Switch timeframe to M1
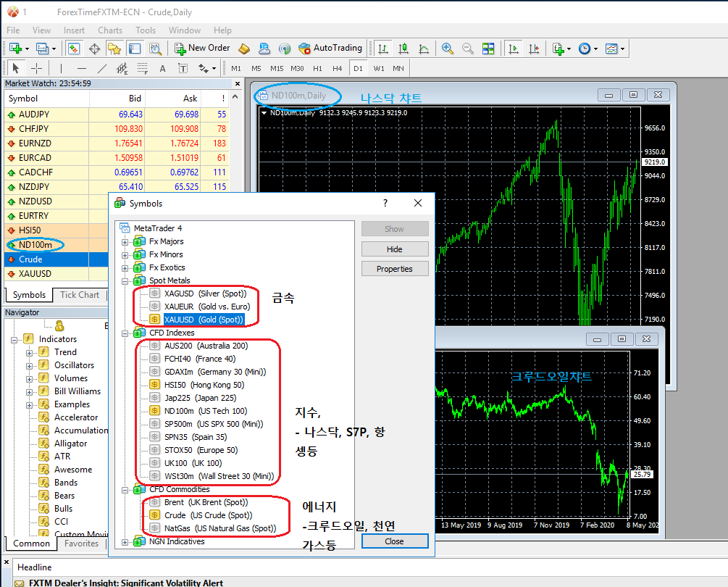 coord(236,68)
